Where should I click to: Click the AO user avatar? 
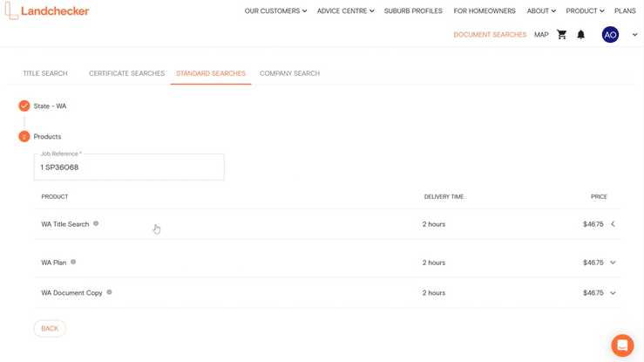click(610, 35)
